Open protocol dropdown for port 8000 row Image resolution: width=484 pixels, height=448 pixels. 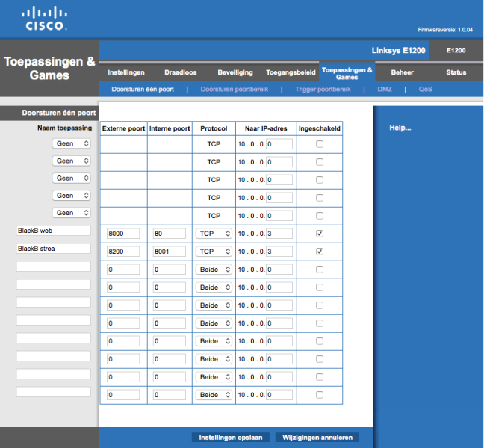pyautogui.click(x=214, y=234)
